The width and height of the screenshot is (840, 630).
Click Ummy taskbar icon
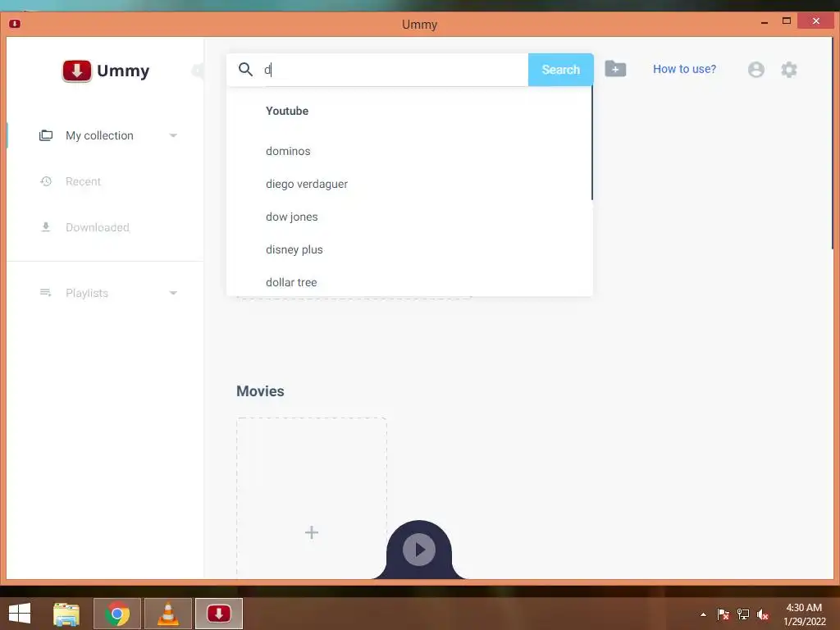click(219, 614)
